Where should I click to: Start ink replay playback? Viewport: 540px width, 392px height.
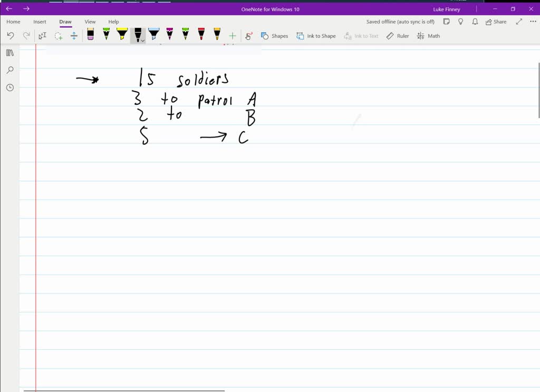point(248,35)
